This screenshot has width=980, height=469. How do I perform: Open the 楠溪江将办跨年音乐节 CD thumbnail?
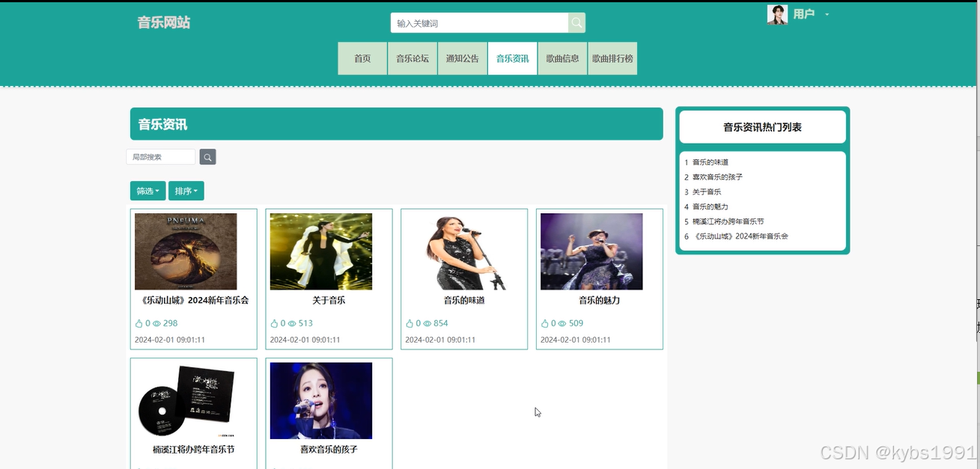[x=186, y=401]
